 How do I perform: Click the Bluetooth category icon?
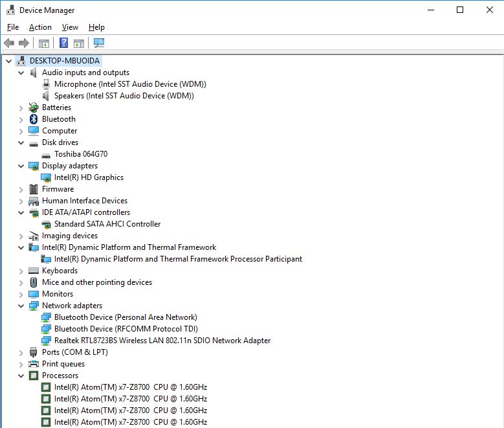click(34, 119)
